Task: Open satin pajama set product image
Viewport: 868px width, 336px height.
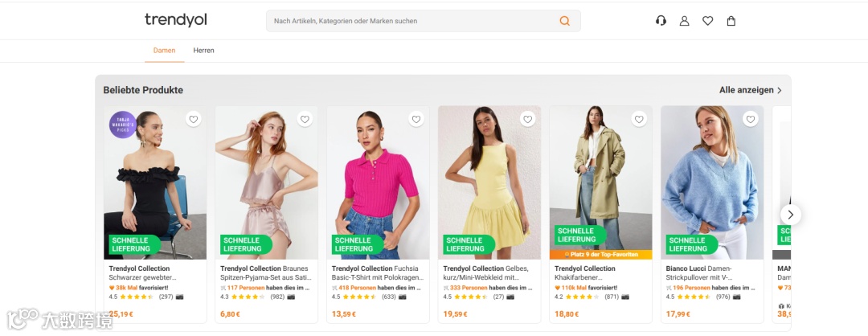Action: click(266, 182)
